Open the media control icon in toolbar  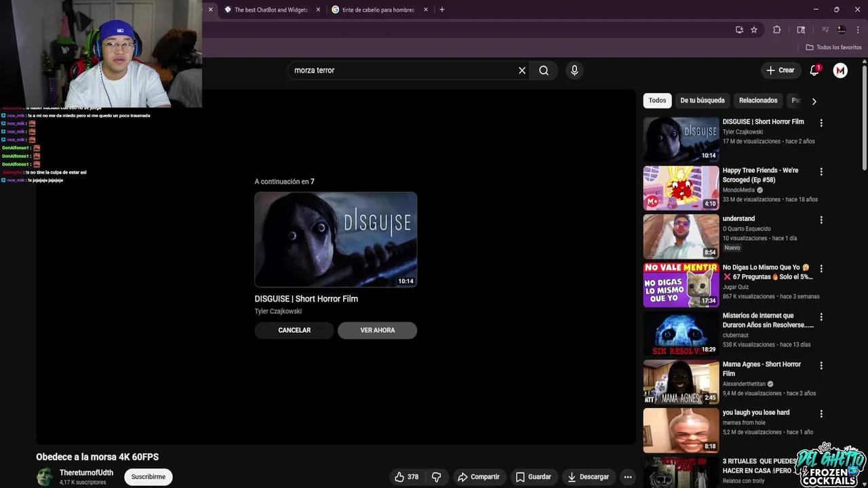pyautogui.click(x=825, y=30)
